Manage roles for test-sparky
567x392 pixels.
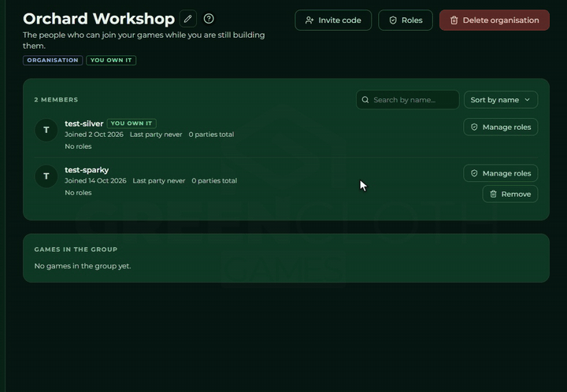click(501, 173)
